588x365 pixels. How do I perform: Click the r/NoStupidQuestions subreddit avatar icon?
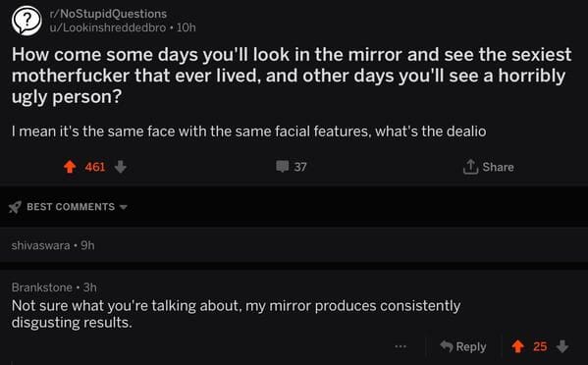[x=27, y=21]
